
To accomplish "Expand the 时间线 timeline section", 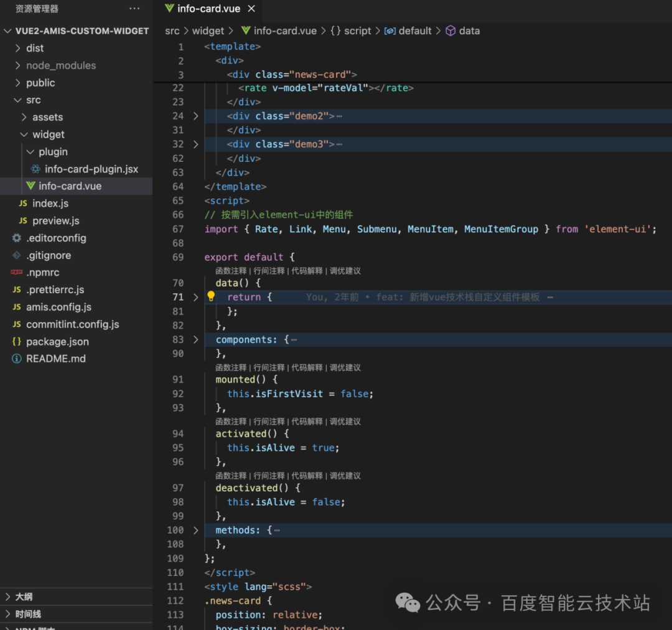I will [x=7, y=614].
